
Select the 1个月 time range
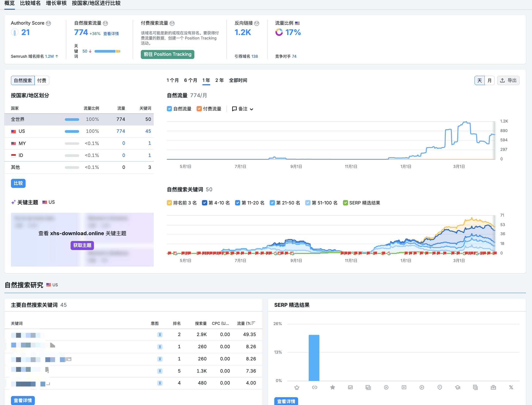[173, 80]
